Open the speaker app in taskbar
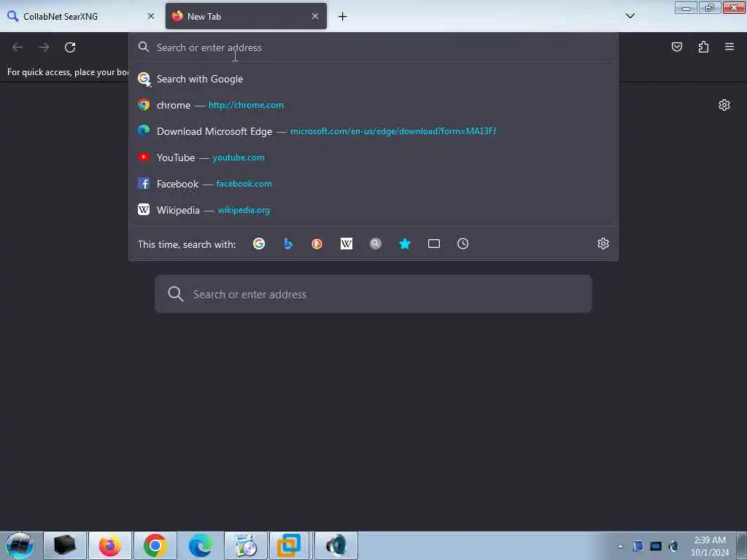This screenshot has height=560, width=747. click(x=336, y=545)
